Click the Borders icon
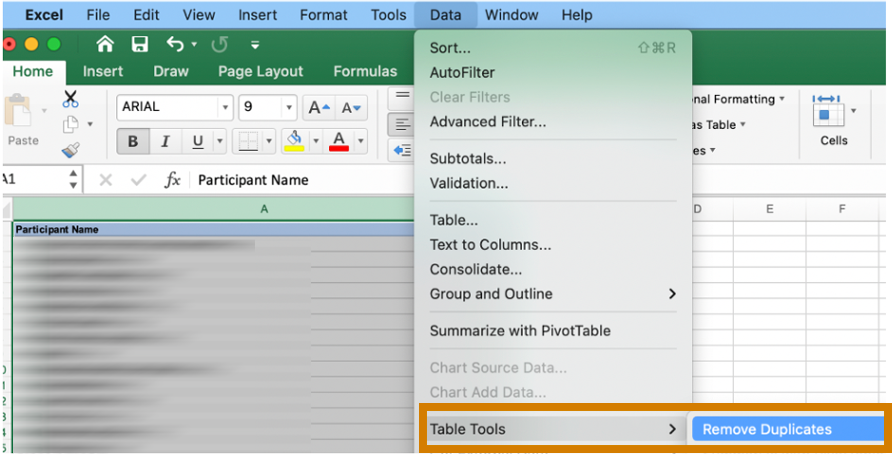The image size is (893, 458). (x=248, y=141)
